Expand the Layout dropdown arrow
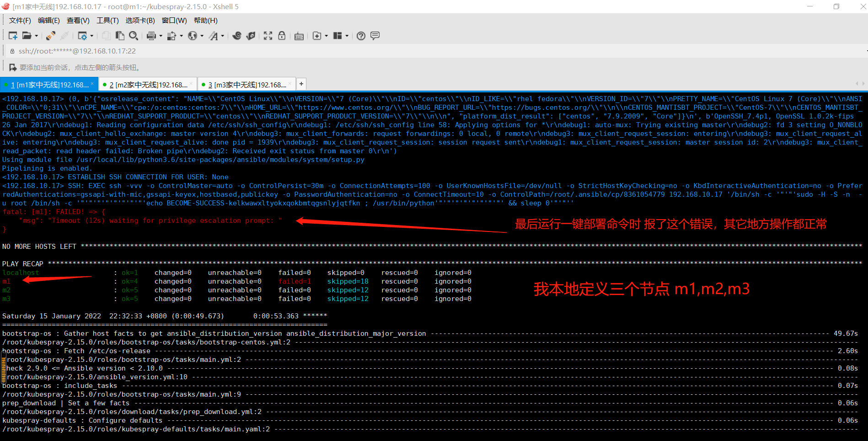This screenshot has width=868, height=441. pos(347,36)
